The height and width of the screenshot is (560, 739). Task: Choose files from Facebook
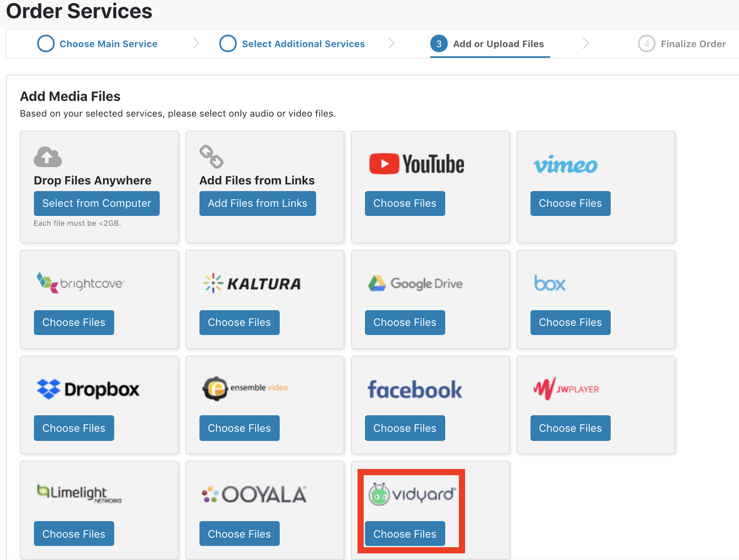[405, 428]
